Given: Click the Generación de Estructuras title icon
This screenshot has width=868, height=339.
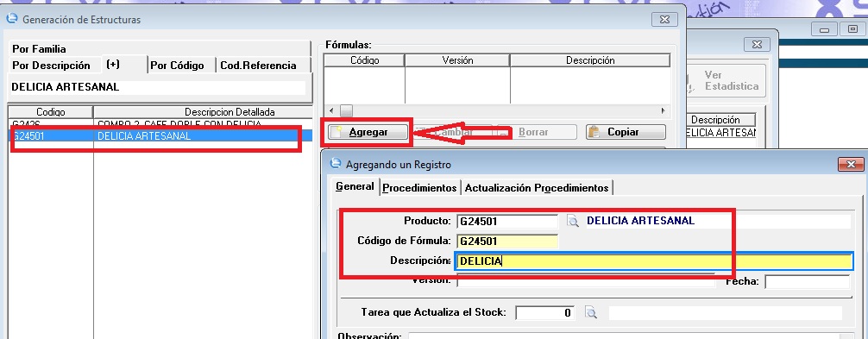Looking at the screenshot, I should pyautogui.click(x=11, y=19).
